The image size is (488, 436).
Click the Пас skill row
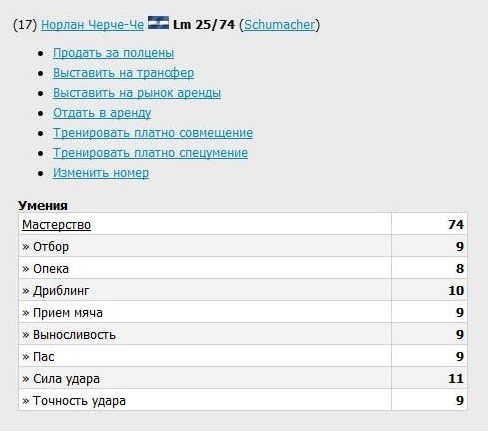(x=243, y=356)
